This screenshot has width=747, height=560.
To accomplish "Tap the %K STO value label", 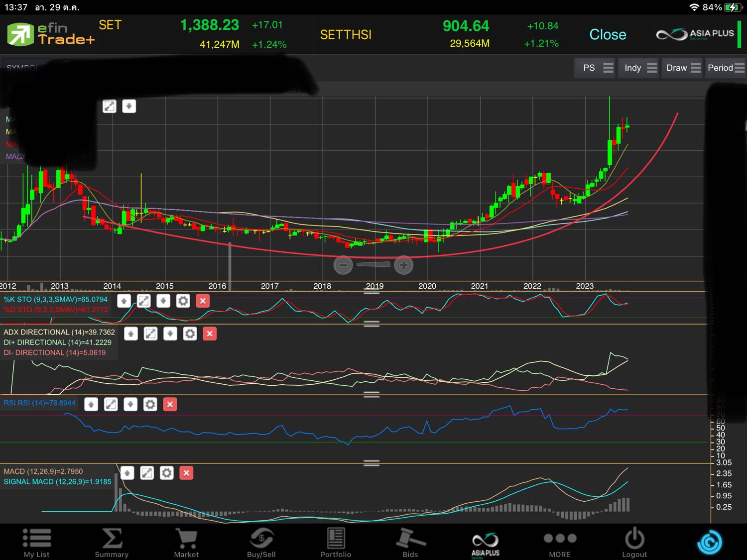I will tap(56, 299).
